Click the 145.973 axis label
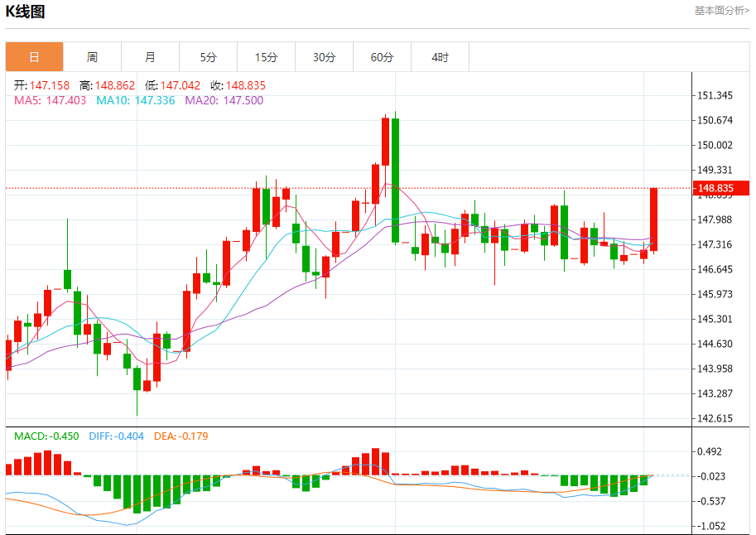The width and height of the screenshot is (756, 535). pos(715,294)
